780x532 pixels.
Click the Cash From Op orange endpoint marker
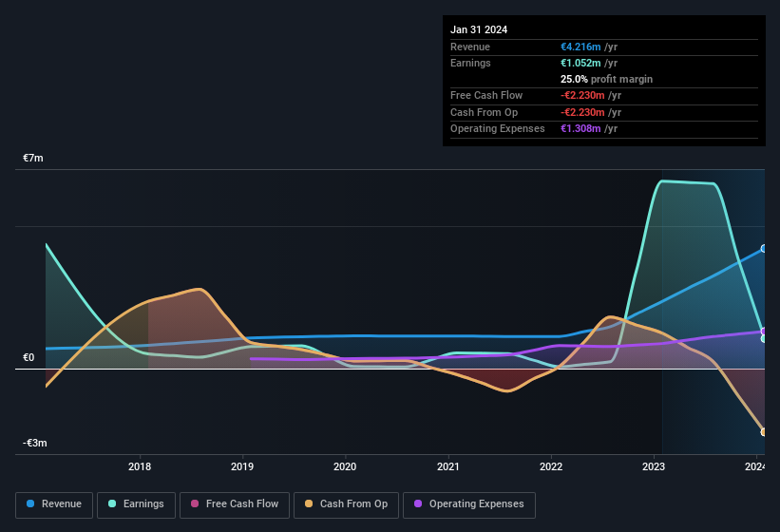tap(764, 432)
